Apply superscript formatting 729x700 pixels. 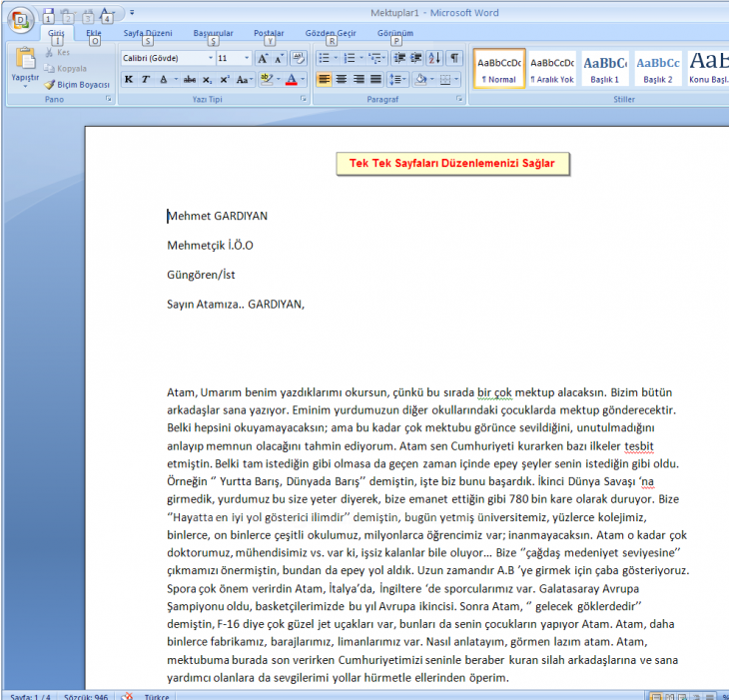click(x=225, y=79)
